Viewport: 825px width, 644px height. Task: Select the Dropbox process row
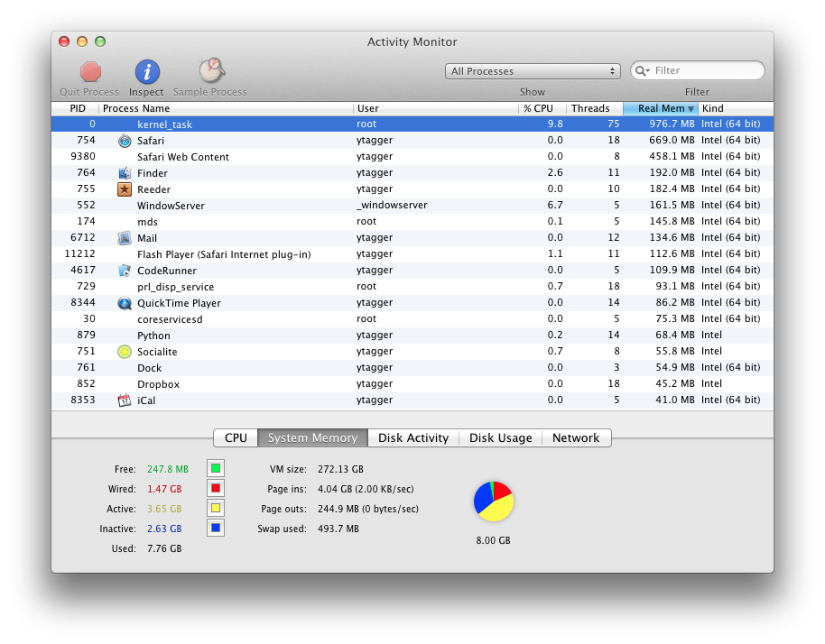(x=412, y=384)
